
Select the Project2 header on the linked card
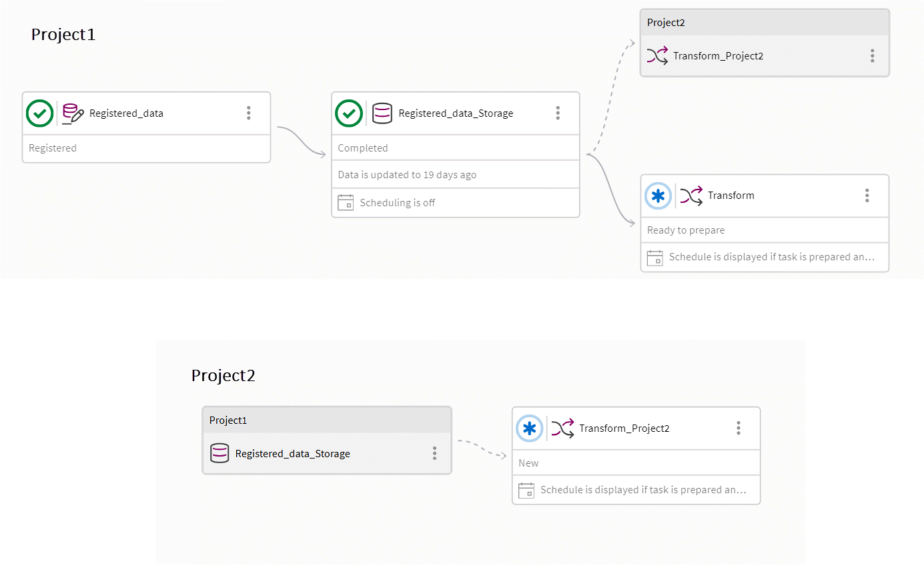click(x=666, y=23)
